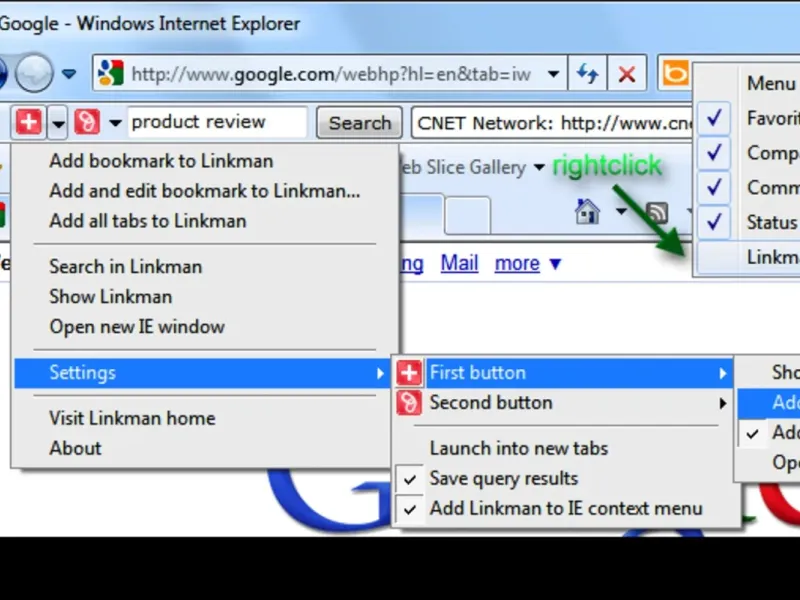Open the address bar history dropdown
The height and width of the screenshot is (600, 800).
553,74
